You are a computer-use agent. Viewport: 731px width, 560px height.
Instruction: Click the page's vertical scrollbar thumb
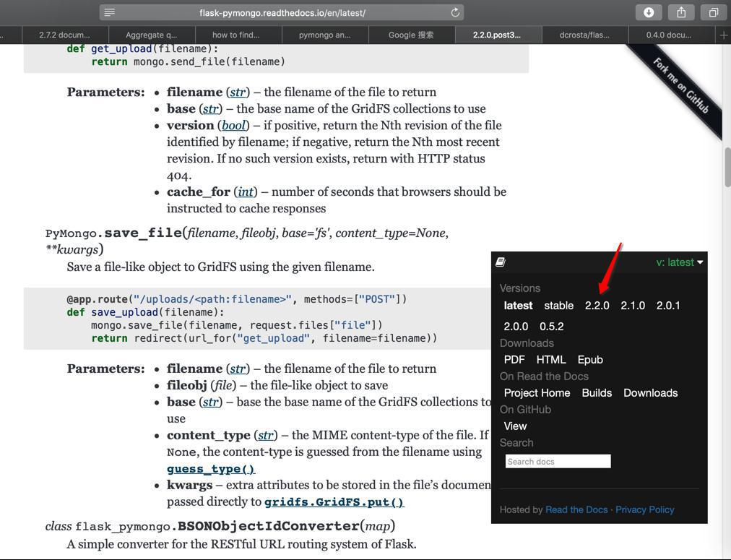click(727, 167)
